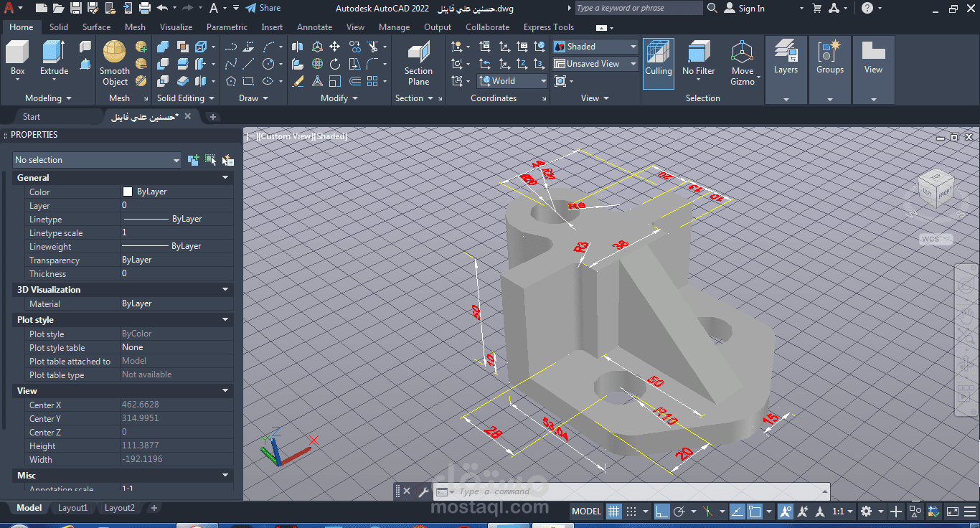
Task: Toggle annotation objects visibility button
Action: coord(785,511)
